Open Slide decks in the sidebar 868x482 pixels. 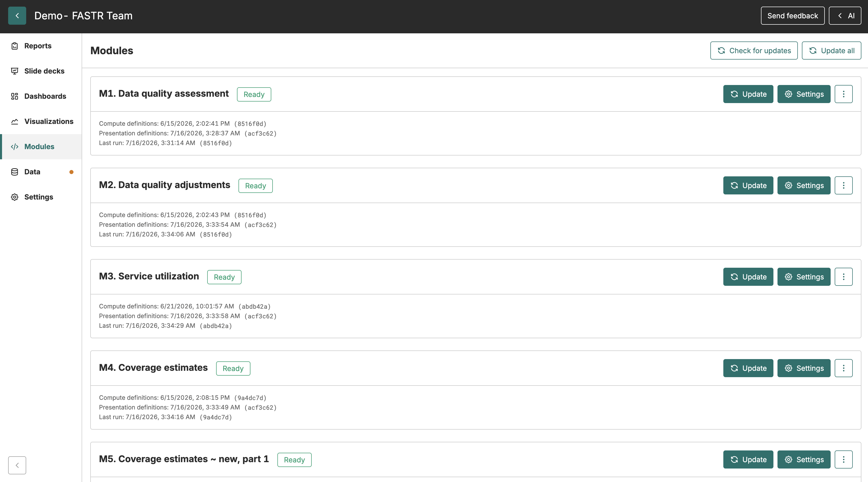click(x=41, y=71)
